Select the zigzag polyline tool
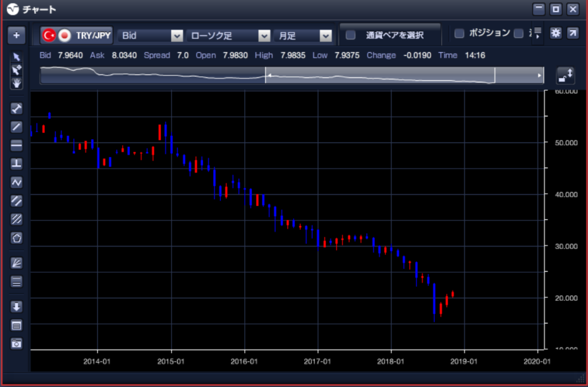The width and height of the screenshot is (588, 387). [x=17, y=182]
